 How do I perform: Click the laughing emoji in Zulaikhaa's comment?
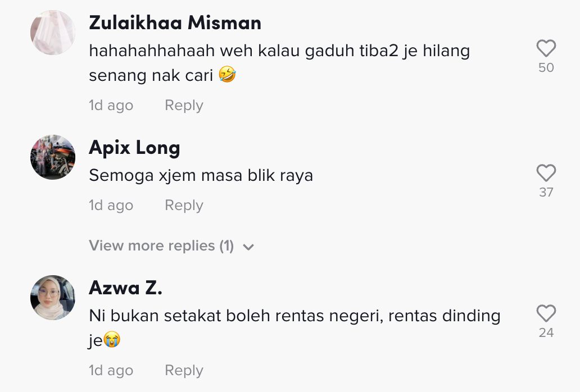point(227,75)
